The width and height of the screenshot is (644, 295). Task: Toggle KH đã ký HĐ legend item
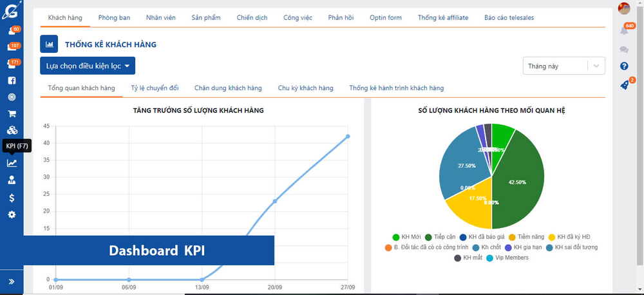(x=570, y=236)
